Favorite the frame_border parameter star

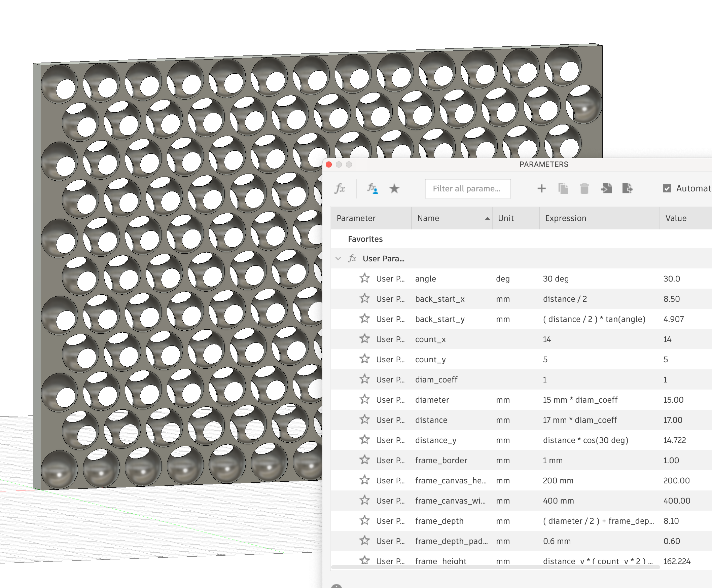pyautogui.click(x=364, y=460)
